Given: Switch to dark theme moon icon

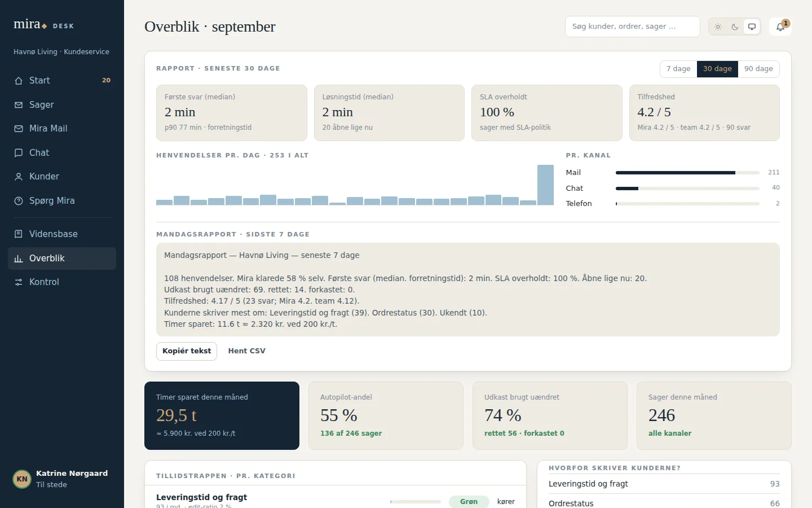Looking at the screenshot, I should 735,27.
